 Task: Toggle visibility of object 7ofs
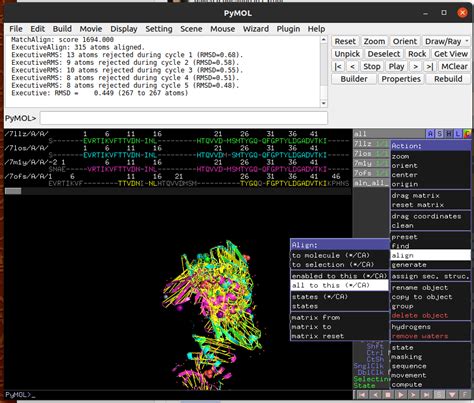(x=371, y=173)
